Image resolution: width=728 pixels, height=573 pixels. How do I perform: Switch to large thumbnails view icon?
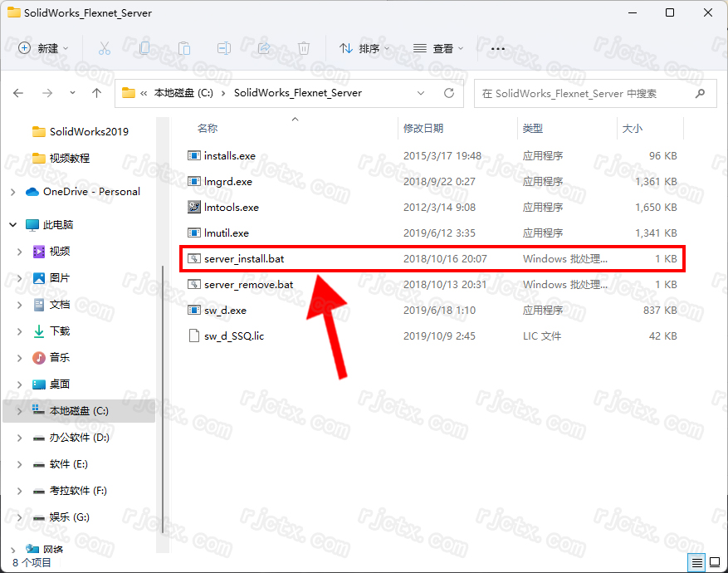pyautogui.click(x=713, y=562)
